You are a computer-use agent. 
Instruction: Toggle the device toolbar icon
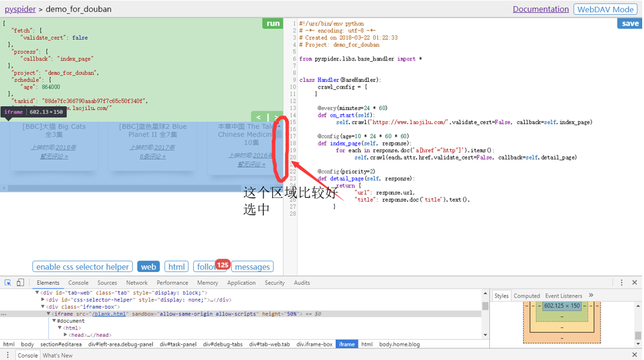pyautogui.click(x=20, y=283)
